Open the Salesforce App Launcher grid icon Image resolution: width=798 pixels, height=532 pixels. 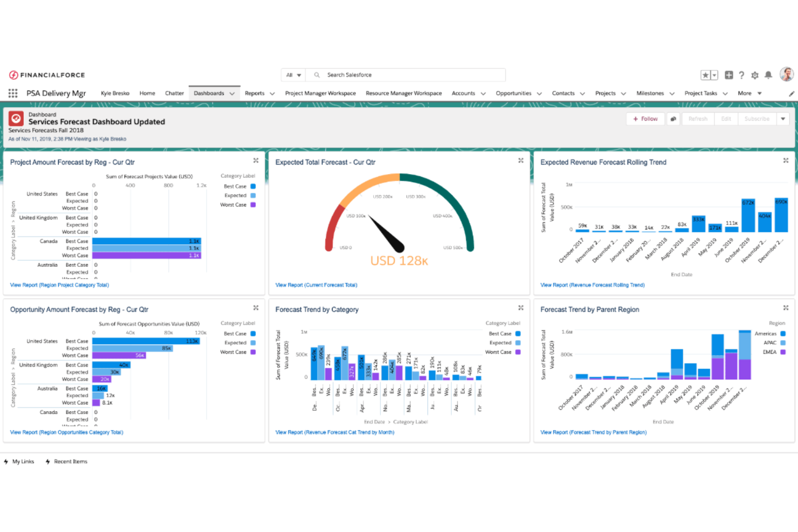(12, 93)
